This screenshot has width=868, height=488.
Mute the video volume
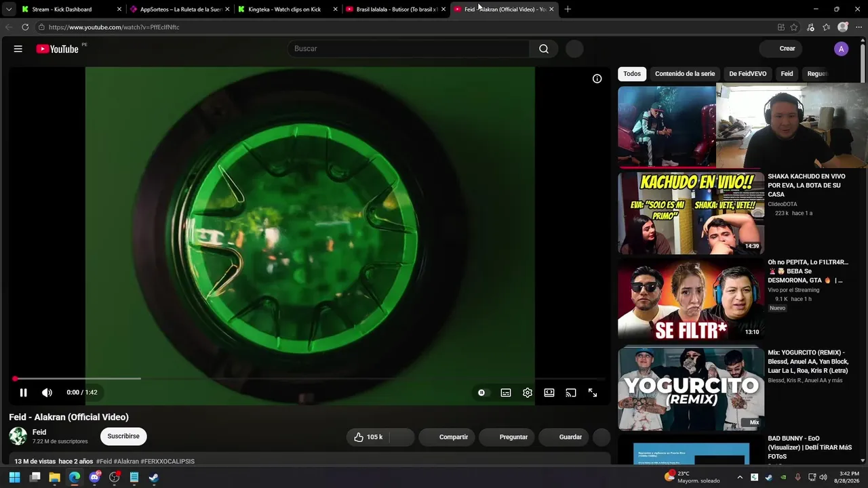47,392
